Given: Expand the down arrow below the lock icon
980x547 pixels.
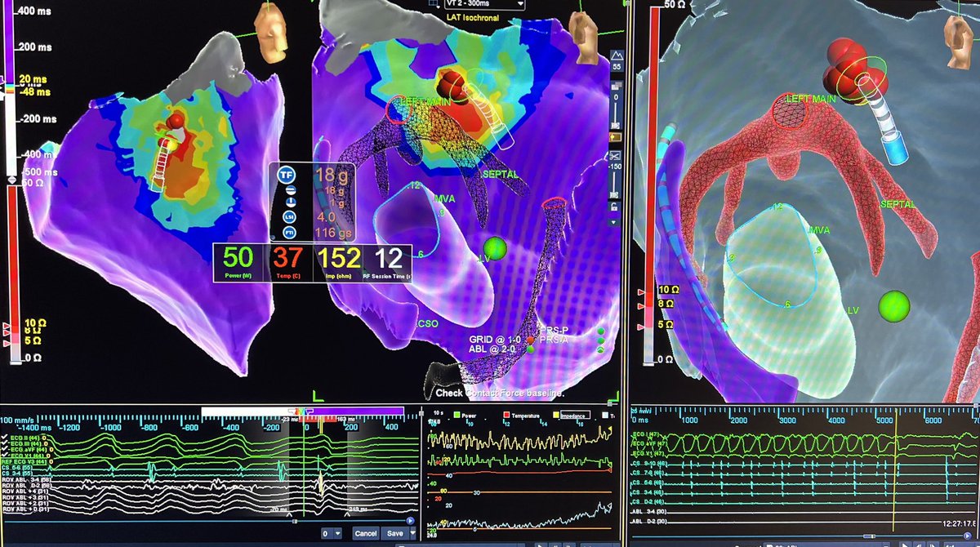Looking at the screenshot, I should click(x=614, y=222).
